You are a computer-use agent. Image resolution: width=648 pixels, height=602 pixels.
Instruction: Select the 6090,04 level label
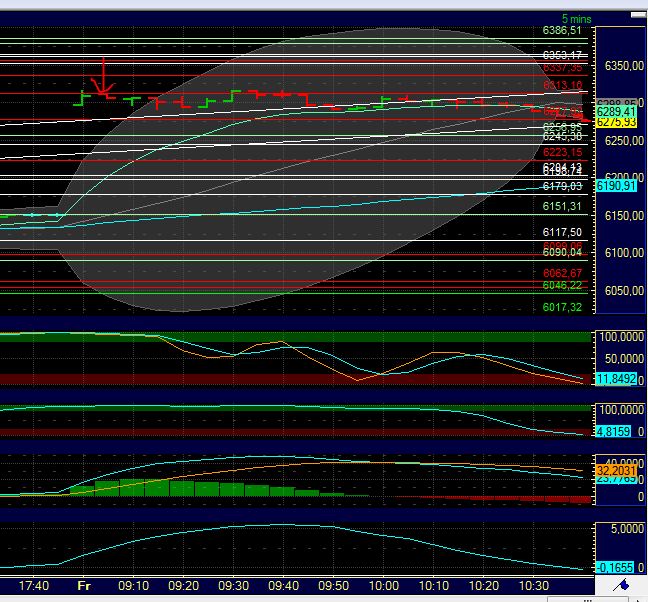click(562, 252)
